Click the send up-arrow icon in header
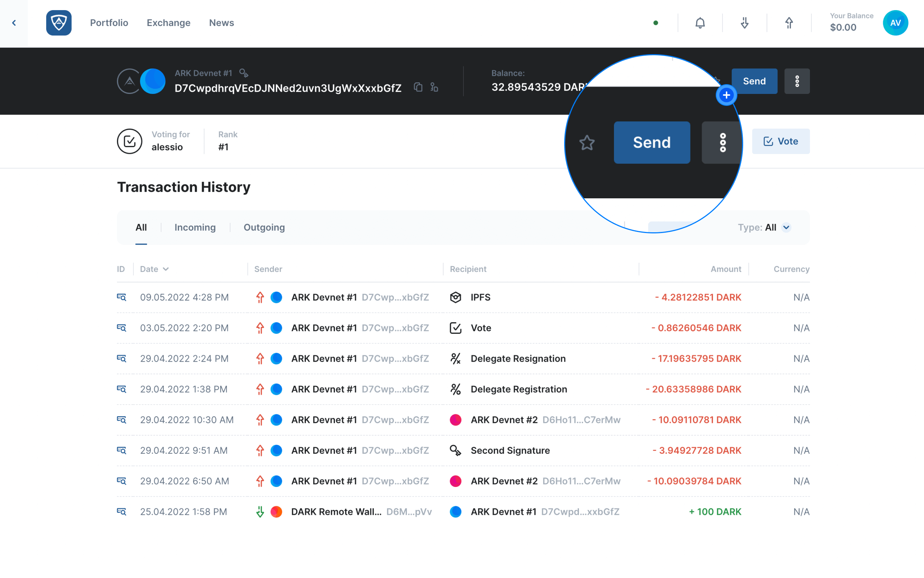This screenshot has height=578, width=924. [789, 23]
